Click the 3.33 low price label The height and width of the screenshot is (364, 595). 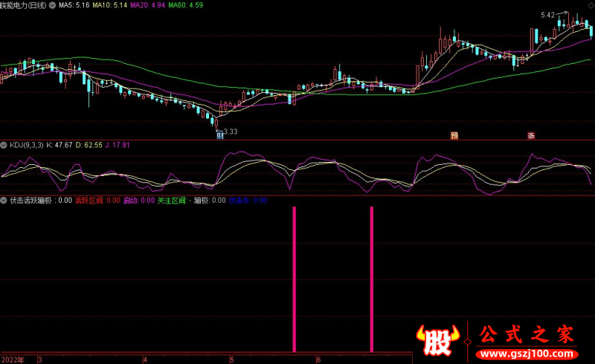[231, 131]
